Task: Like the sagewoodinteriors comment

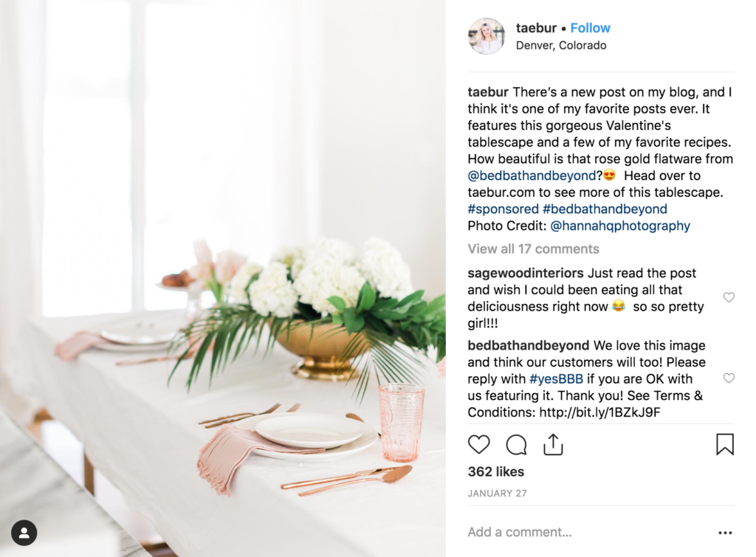Action: 729,297
